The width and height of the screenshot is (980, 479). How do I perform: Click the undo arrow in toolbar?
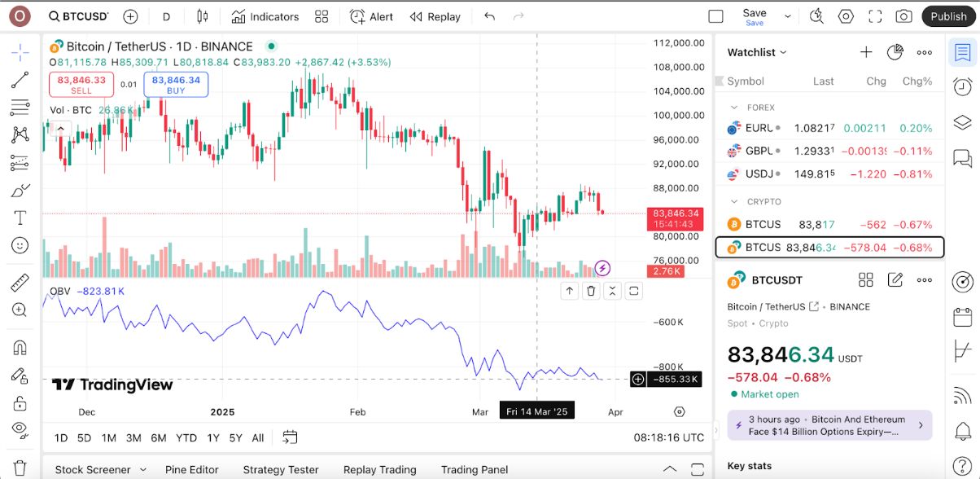489,16
